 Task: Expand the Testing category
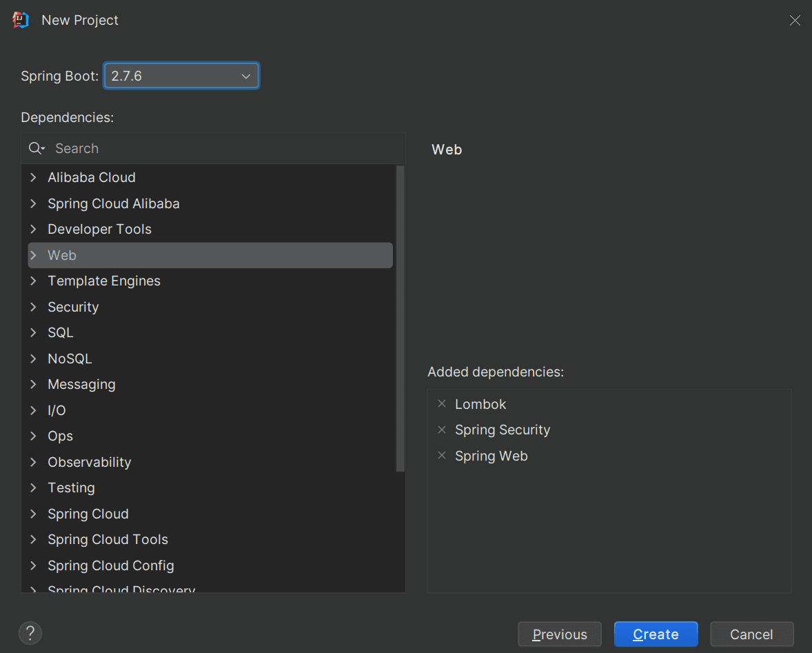[x=34, y=488]
